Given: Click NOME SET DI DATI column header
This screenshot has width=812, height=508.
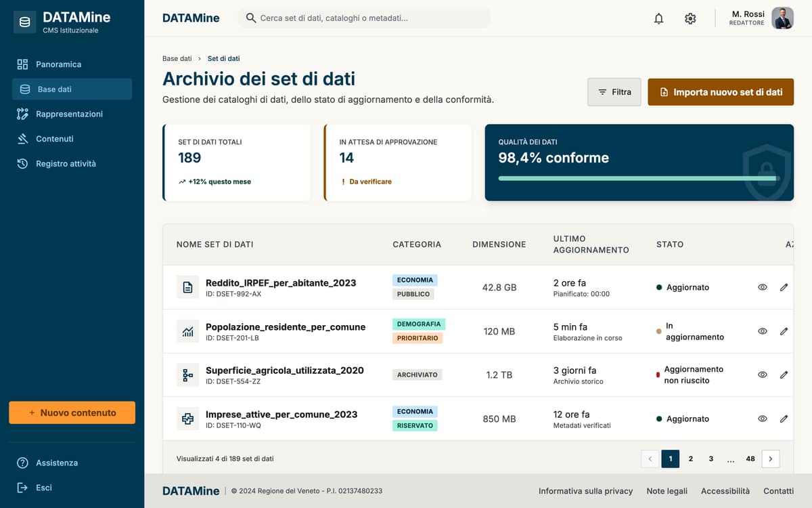Looking at the screenshot, I should (x=215, y=245).
